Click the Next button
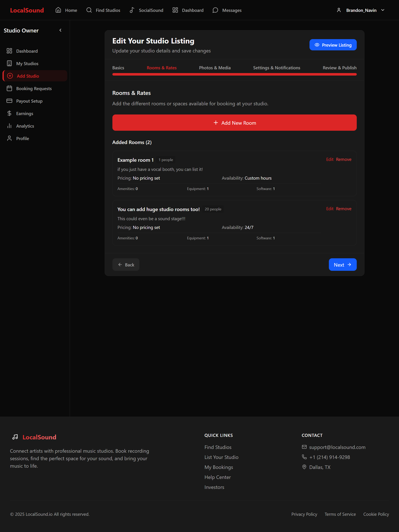399x532 pixels. click(x=342, y=265)
